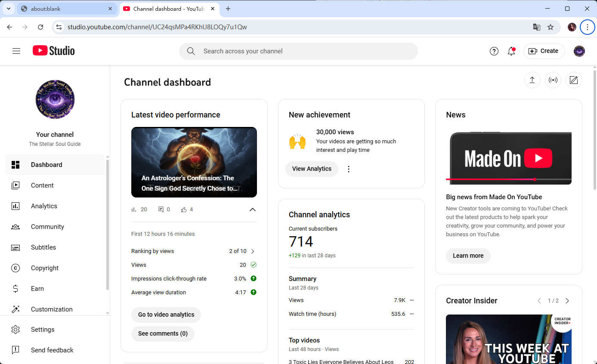Expand the Ranking by views arrow
Image resolution: width=597 pixels, height=364 pixels.
253,251
